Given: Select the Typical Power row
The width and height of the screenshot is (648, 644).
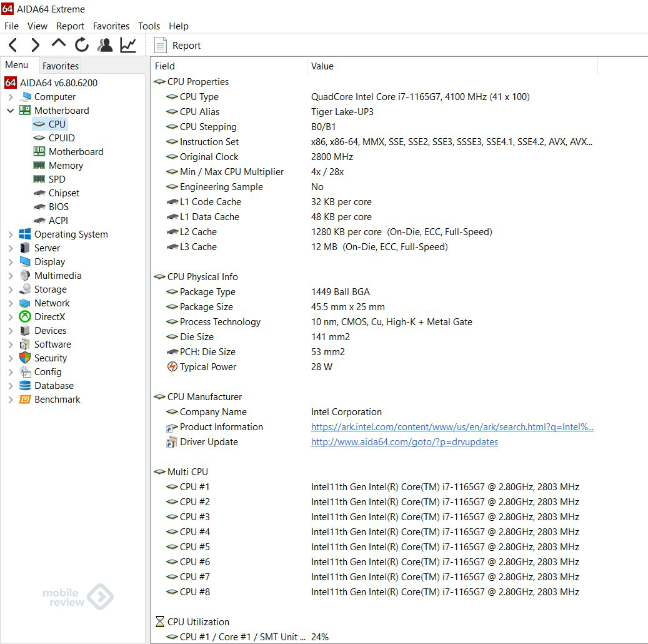Looking at the screenshot, I should pyautogui.click(x=374, y=367).
